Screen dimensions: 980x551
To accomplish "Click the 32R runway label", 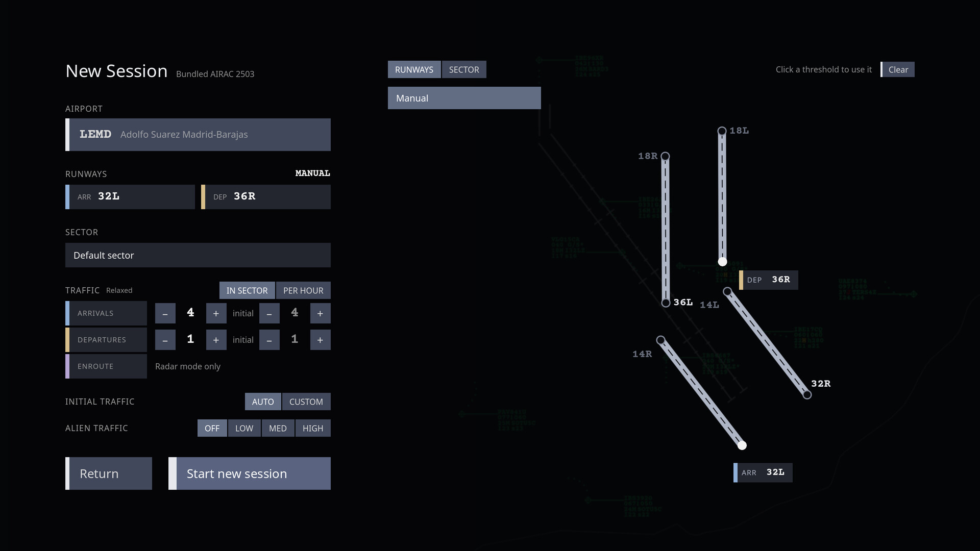I will pyautogui.click(x=821, y=384).
